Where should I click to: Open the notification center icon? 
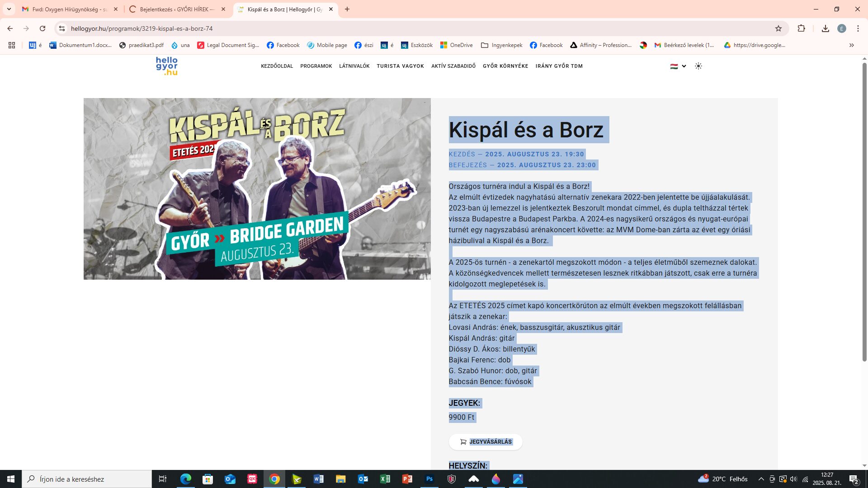click(854, 479)
